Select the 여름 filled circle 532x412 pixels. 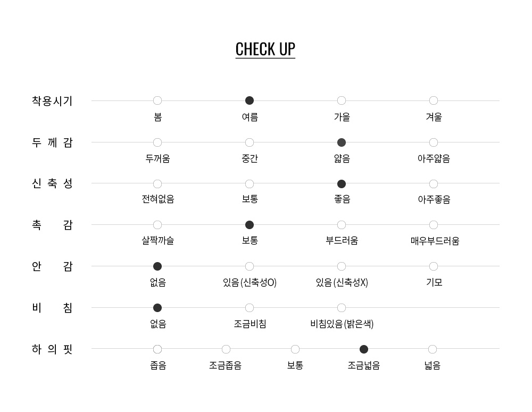(250, 100)
